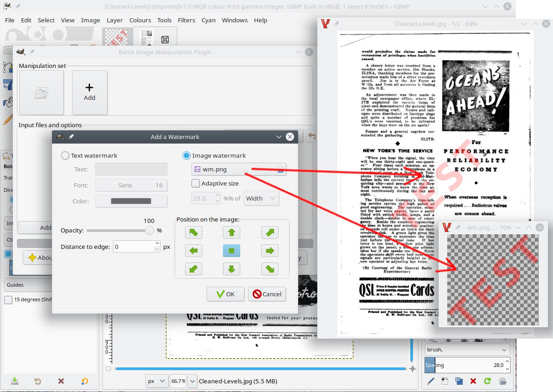Viewport: 553px width, 392px height.
Task: Click the Opacity slider handle
Action: tap(149, 231)
